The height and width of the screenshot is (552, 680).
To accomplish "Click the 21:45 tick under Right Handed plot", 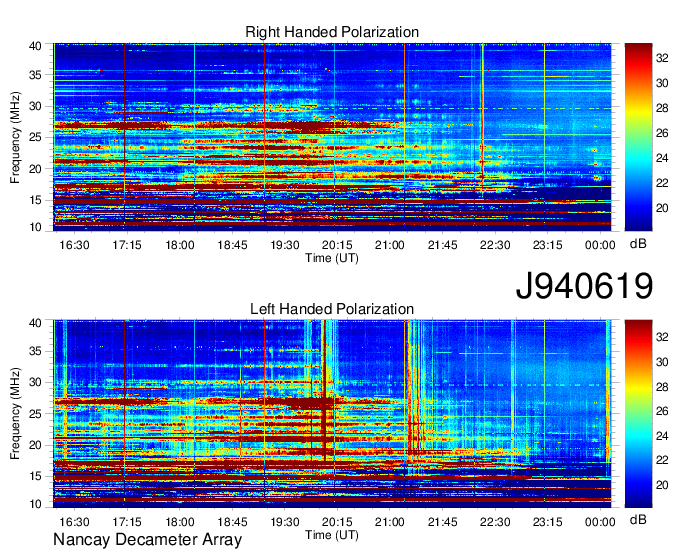I will click(442, 245).
